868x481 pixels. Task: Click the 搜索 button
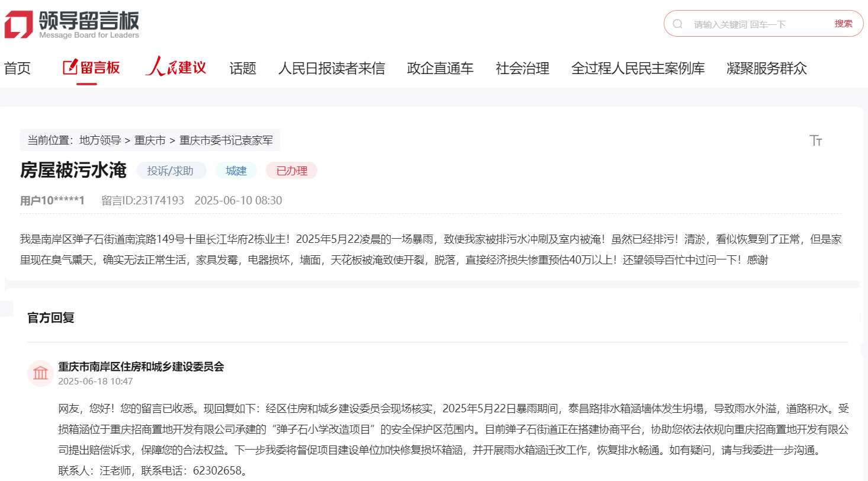coord(843,23)
